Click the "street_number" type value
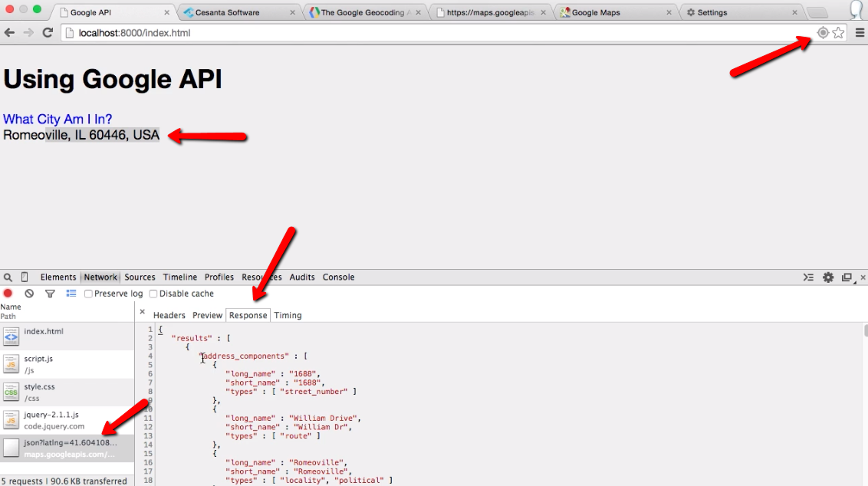868x486 pixels. (314, 392)
